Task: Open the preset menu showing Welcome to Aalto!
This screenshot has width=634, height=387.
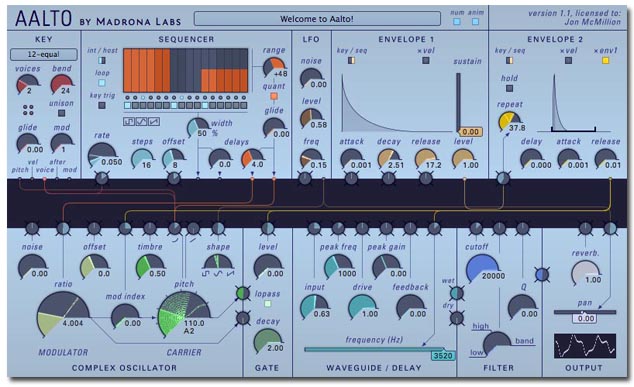Action: click(x=317, y=19)
